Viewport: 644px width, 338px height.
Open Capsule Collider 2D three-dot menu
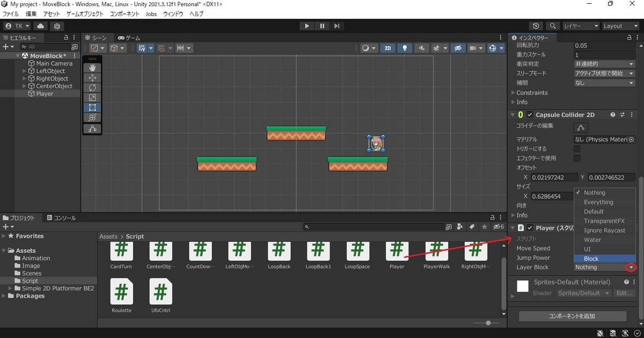coord(632,115)
